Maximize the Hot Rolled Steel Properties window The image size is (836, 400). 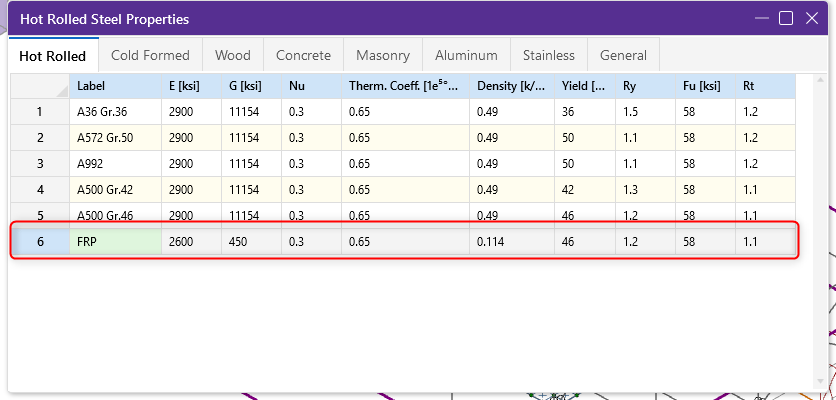[x=786, y=18]
